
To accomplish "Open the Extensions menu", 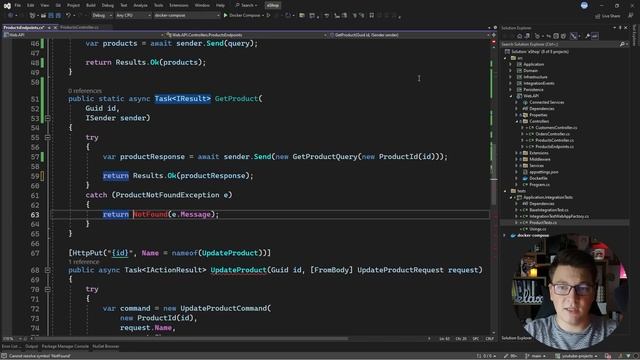I will click(179, 5).
